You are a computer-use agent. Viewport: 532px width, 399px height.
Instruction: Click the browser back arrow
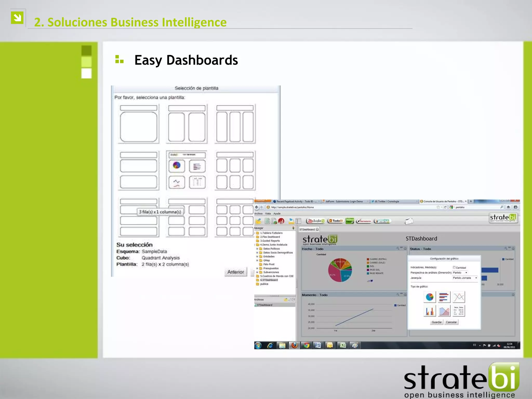coord(257,207)
